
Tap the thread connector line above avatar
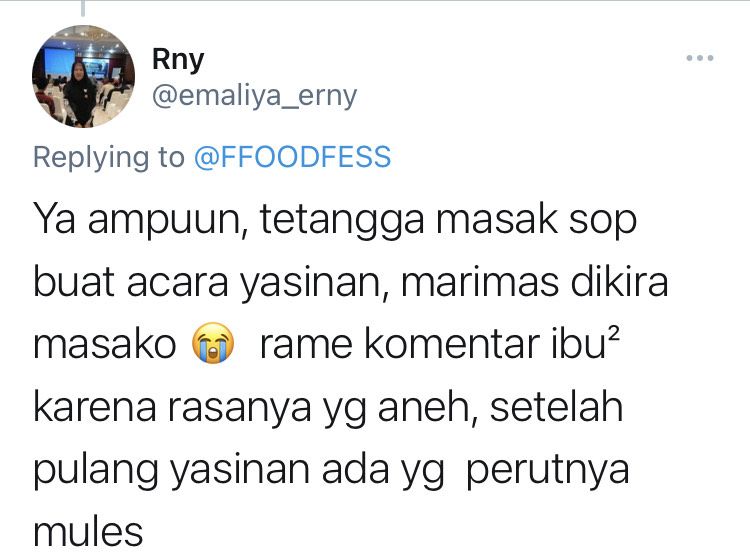click(x=83, y=8)
